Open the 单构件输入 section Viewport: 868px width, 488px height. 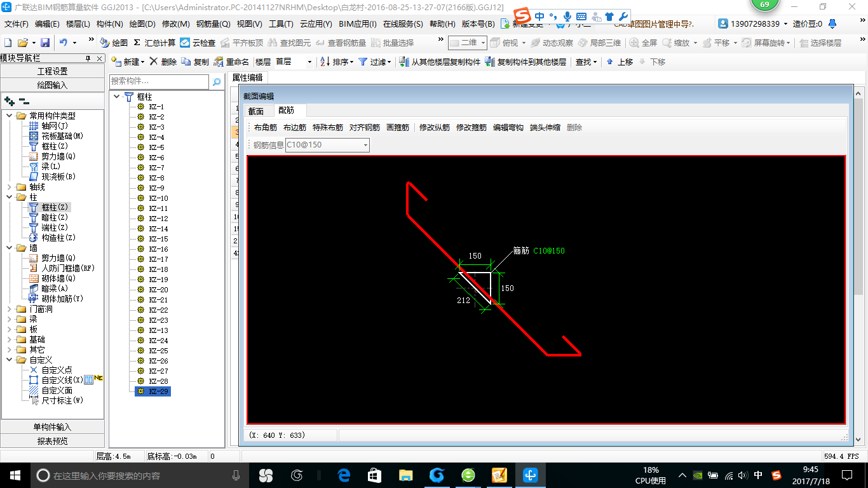52,427
